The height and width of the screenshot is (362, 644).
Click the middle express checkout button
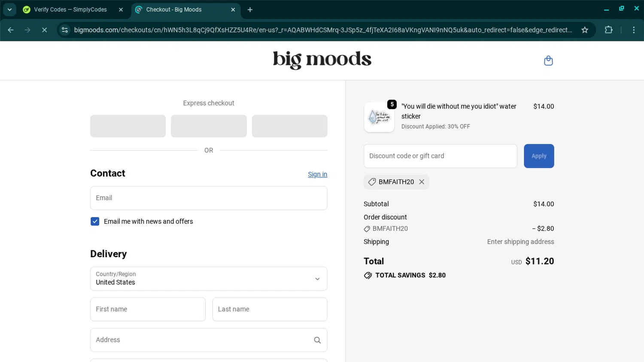pyautogui.click(x=209, y=126)
